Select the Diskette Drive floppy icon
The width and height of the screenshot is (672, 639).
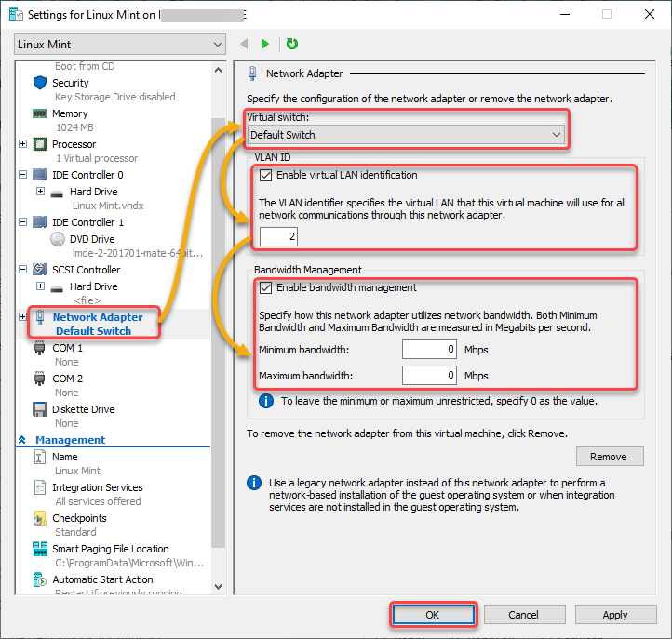(x=40, y=409)
